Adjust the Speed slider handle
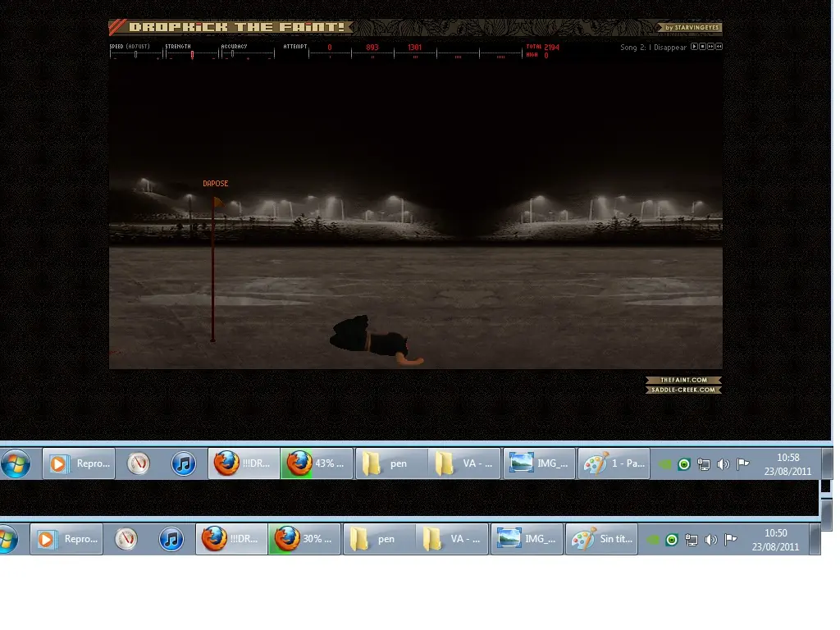The image size is (840, 630). click(x=135, y=54)
